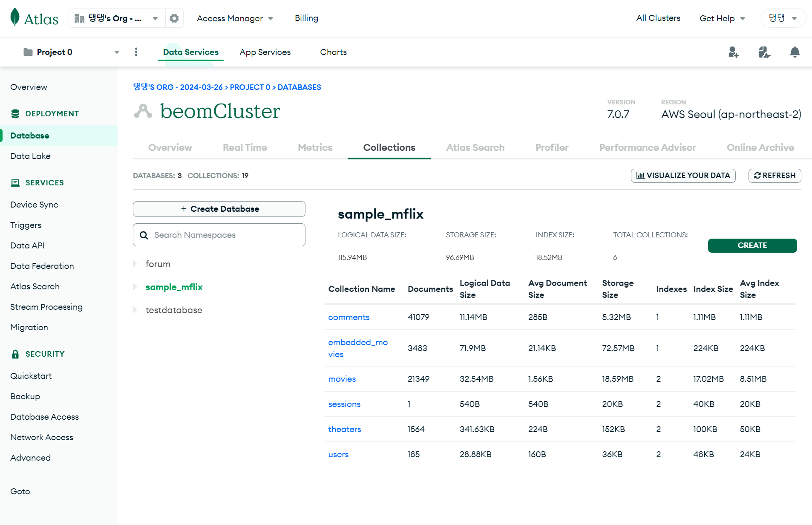Click the Security lock icon

point(15,354)
